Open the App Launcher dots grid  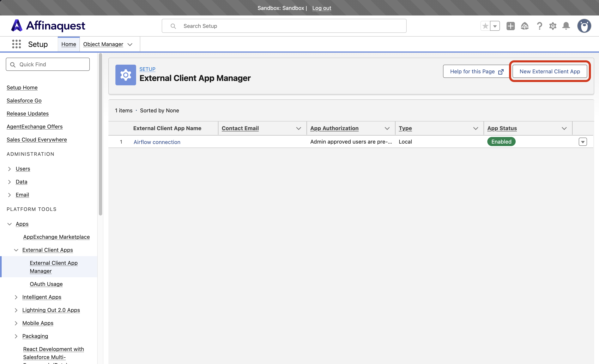click(x=17, y=44)
